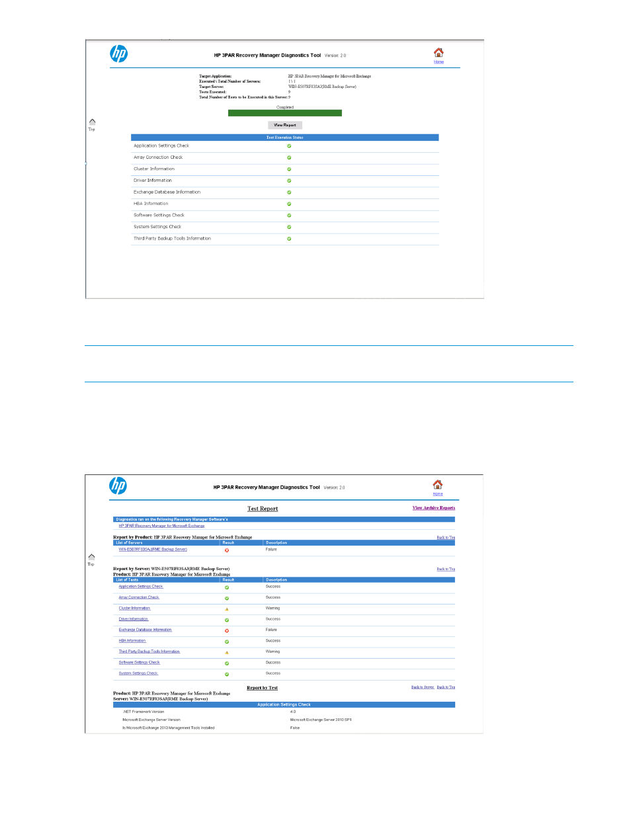Click the '.NET Framework Version' row label
This screenshot has height=840, width=631.
(x=144, y=712)
